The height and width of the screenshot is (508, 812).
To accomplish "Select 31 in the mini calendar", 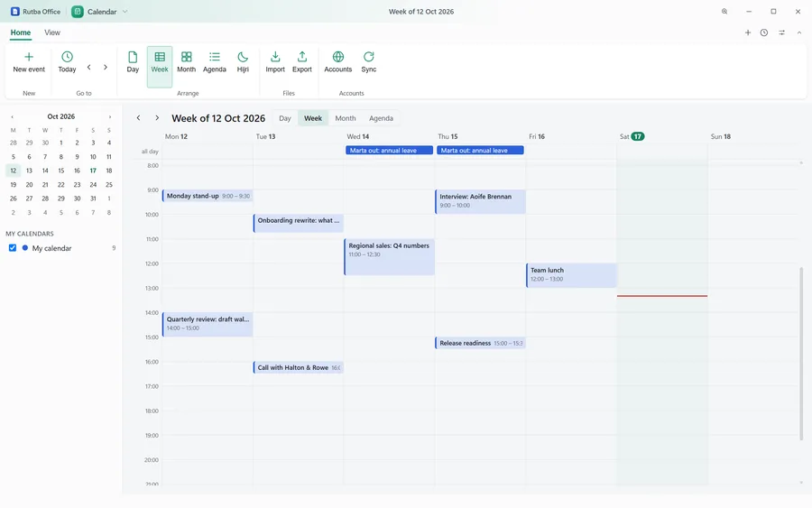I will tap(93, 199).
